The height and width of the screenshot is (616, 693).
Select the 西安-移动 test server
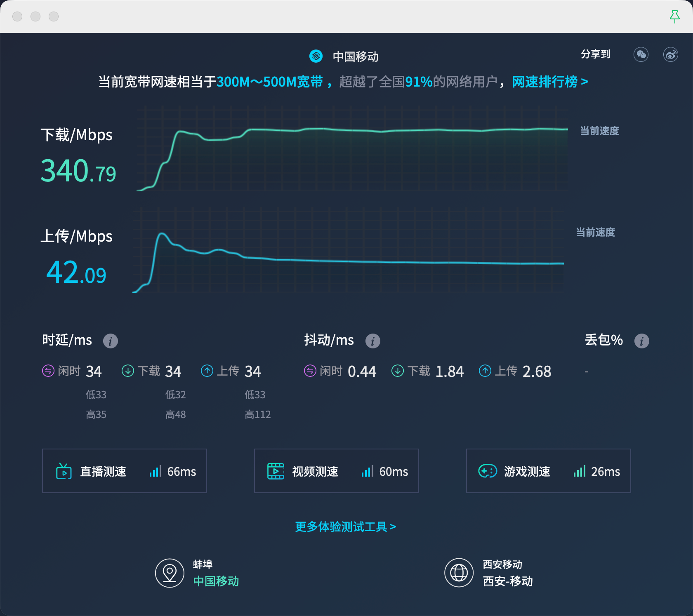click(x=507, y=581)
